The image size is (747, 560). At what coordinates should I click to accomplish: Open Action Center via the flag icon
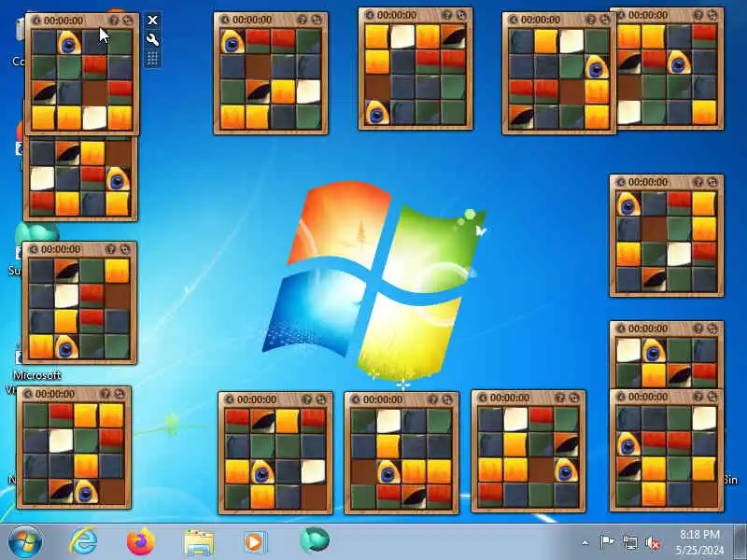(x=606, y=542)
